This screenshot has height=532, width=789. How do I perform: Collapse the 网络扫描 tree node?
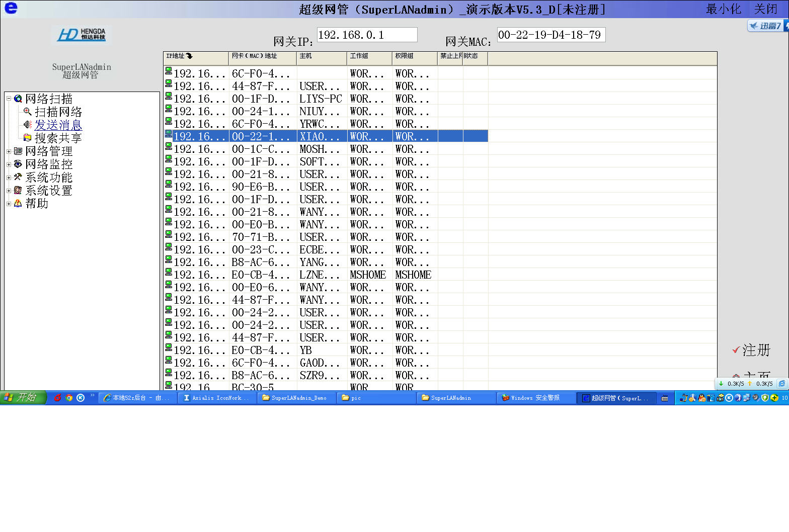[9, 99]
